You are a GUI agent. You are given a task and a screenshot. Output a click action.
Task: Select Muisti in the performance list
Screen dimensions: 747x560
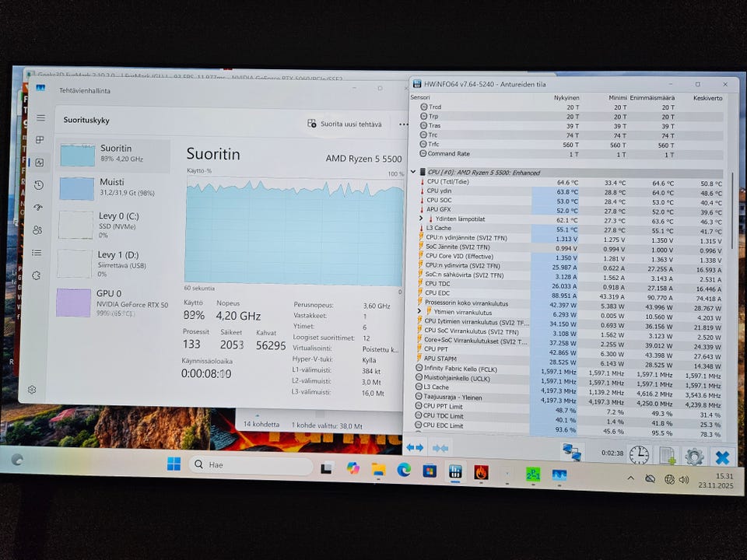pyautogui.click(x=112, y=189)
